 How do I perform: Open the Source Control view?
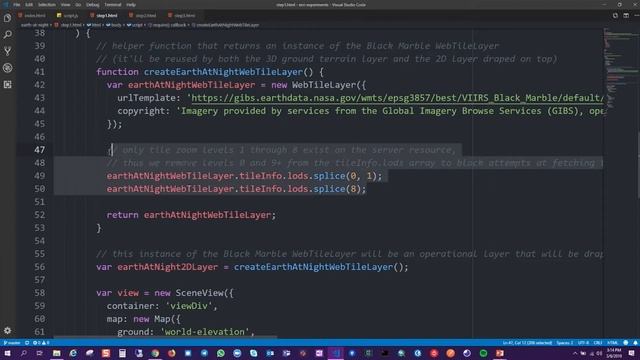[x=7, y=51]
